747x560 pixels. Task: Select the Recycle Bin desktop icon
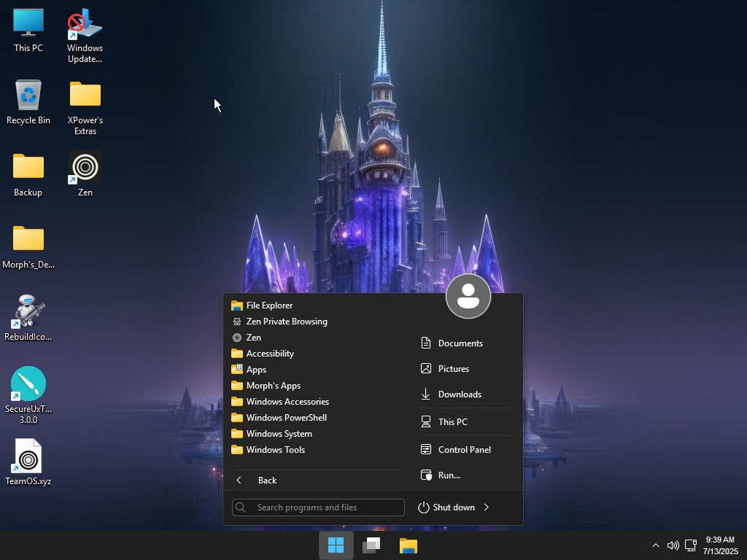point(28,102)
